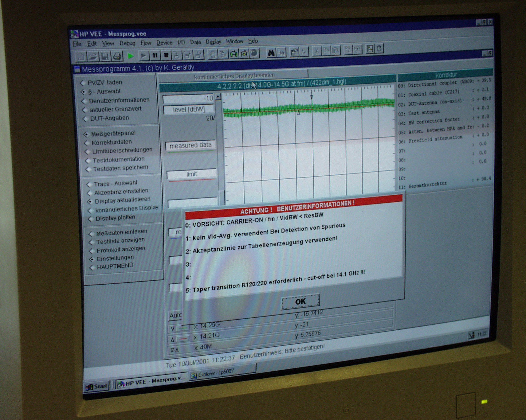Click the Step Into toolbar icon
526x420 pixels.
pos(177,55)
